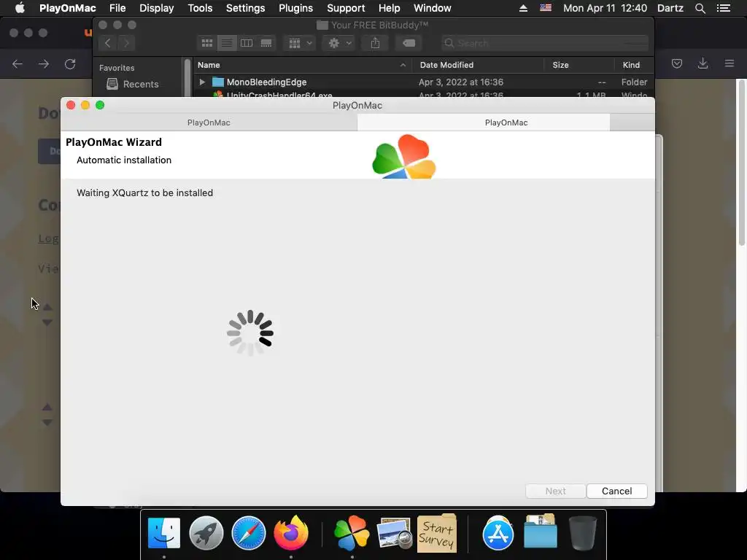Viewport: 747px width, 560px height.
Task: Open Preview app icon in Dock
Action: 394,533
